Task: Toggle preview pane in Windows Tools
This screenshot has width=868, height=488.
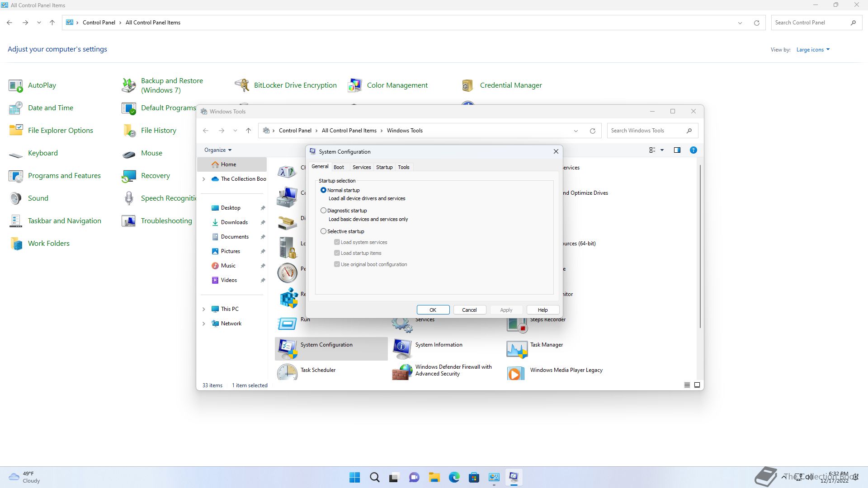Action: pyautogui.click(x=677, y=150)
